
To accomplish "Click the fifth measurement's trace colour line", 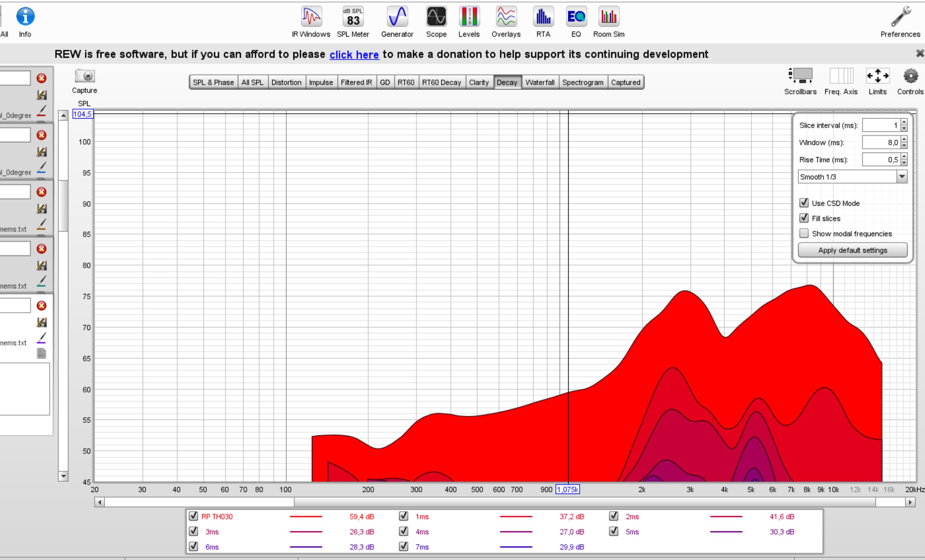I will click(42, 338).
